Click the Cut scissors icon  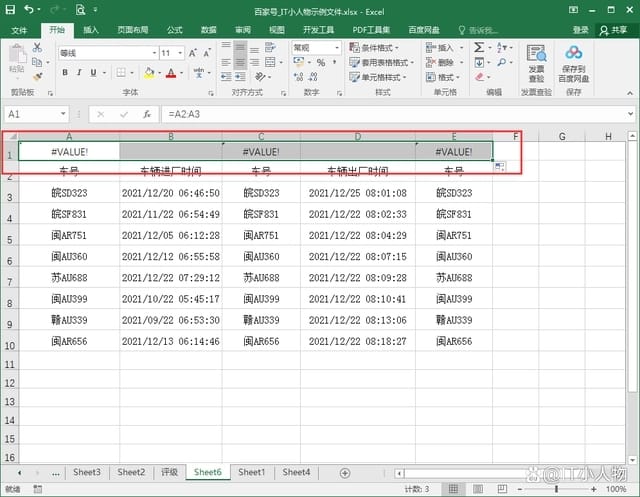pos(37,47)
